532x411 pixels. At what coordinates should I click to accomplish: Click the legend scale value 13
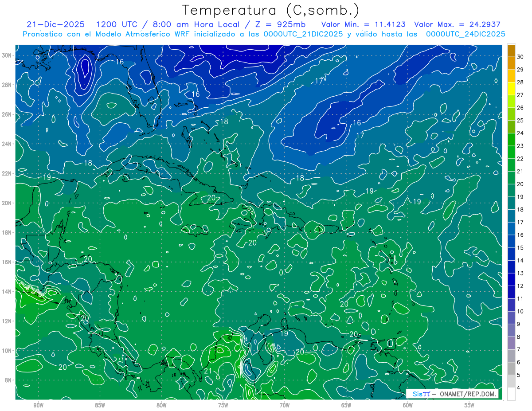520,273
